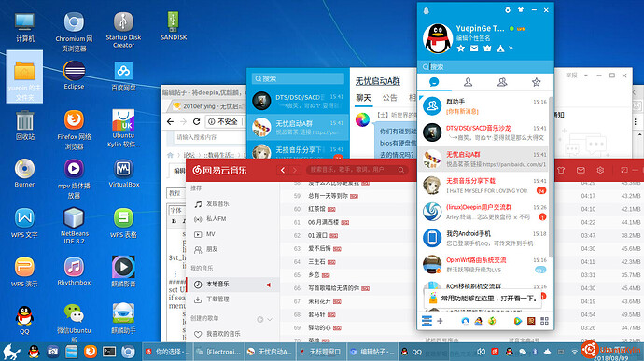Image resolution: width=644 pixels, height=361 pixels.
Task: Open the QQ app grid icon at bottom
Action: pyautogui.click(x=544, y=321)
